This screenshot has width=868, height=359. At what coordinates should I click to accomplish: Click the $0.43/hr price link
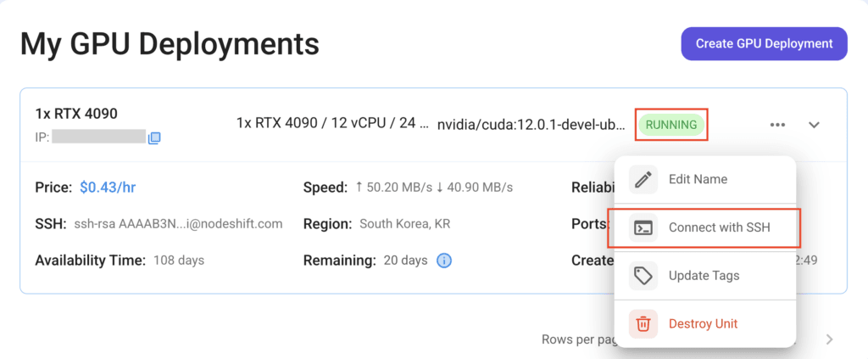tap(108, 188)
